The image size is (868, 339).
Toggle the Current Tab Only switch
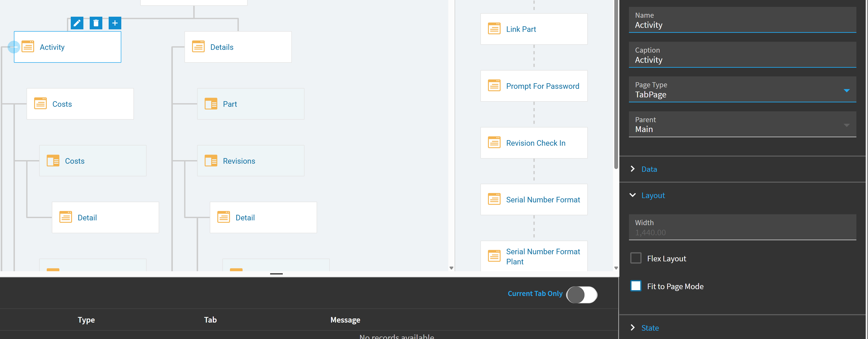point(582,294)
